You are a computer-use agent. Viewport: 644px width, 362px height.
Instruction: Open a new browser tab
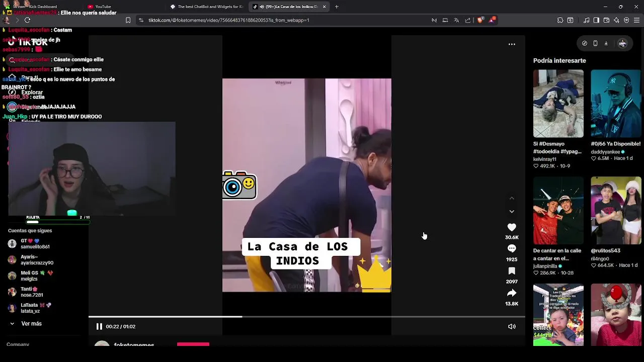pos(337,7)
